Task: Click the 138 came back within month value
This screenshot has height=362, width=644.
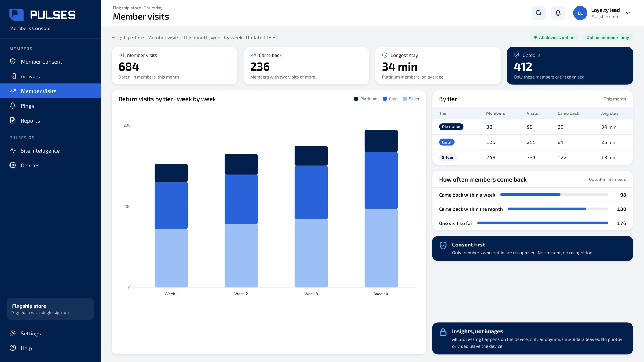Action: (621, 209)
